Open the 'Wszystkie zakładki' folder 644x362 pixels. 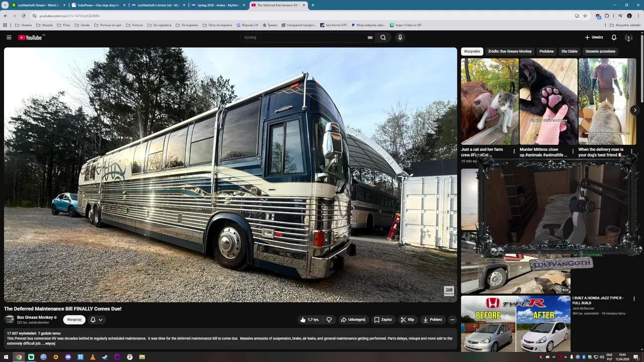[625, 25]
